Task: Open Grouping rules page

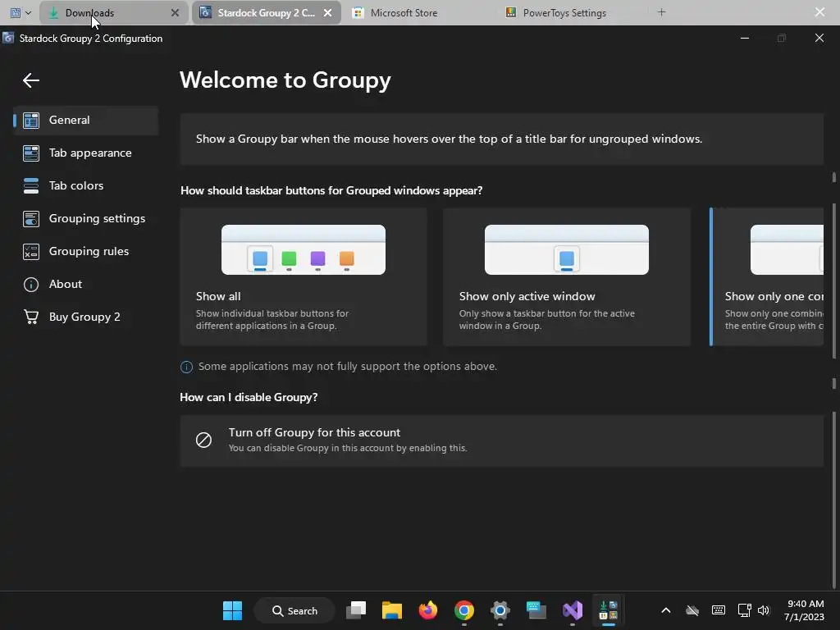Action: coord(85,251)
